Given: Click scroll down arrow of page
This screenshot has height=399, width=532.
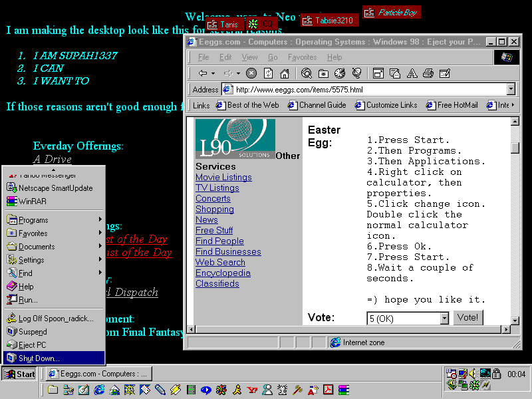Looking at the screenshot, I should [515, 321].
